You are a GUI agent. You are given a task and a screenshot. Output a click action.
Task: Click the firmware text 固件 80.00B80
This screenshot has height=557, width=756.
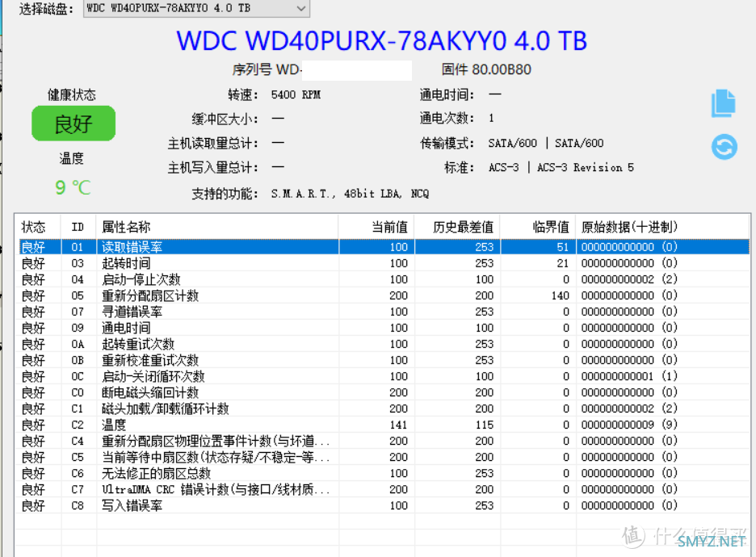[x=486, y=69]
